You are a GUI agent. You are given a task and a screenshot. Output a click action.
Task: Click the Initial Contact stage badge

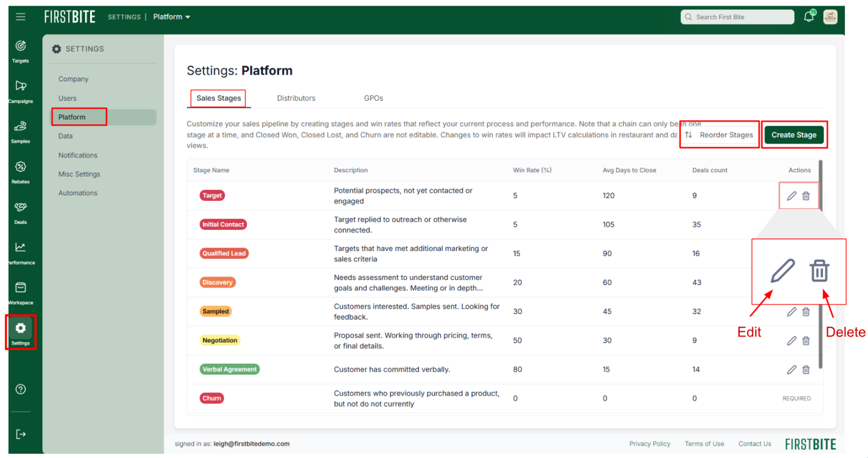(x=223, y=225)
